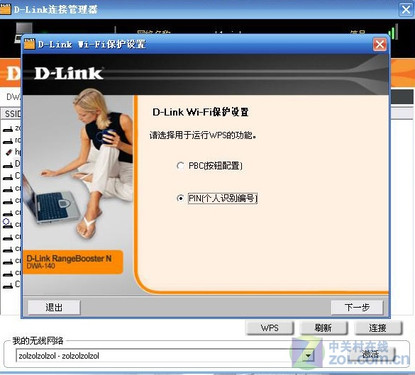Image resolution: width=415 pixels, height=375 pixels.
Task: Click the WPS button in connection manager
Action: 269,328
